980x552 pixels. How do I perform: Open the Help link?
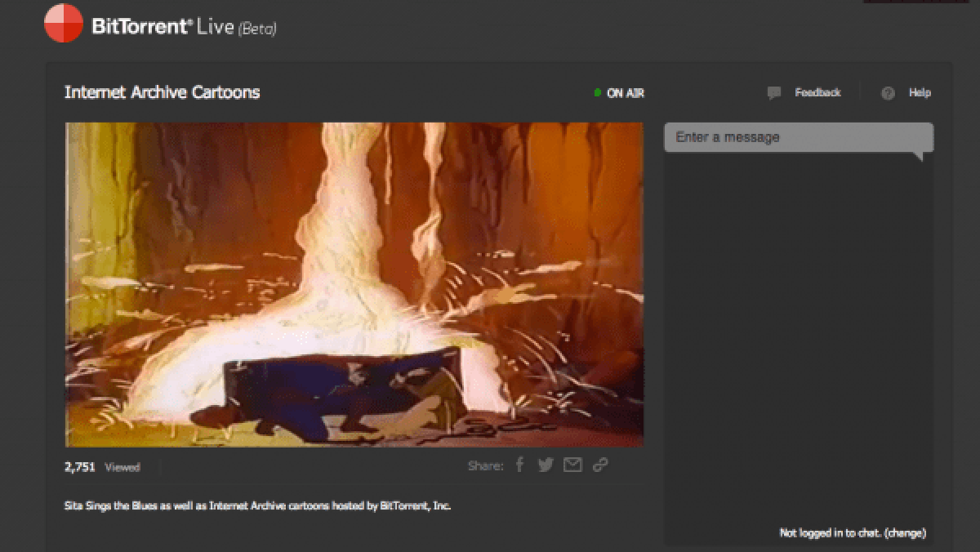920,92
